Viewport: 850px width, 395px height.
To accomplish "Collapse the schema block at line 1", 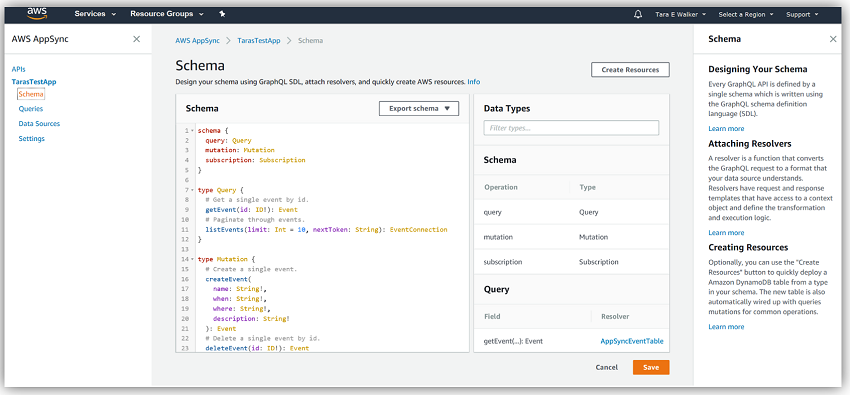I will coord(192,131).
